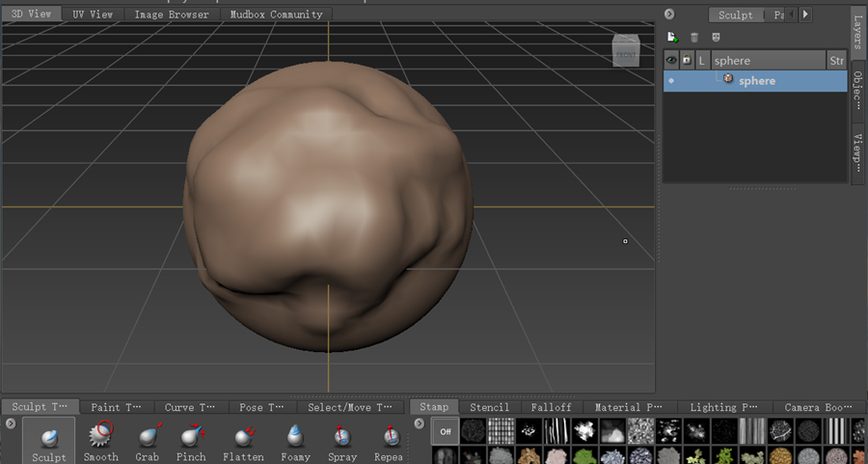Open the Stencil tab
This screenshot has width=868, height=464.
[489, 407]
